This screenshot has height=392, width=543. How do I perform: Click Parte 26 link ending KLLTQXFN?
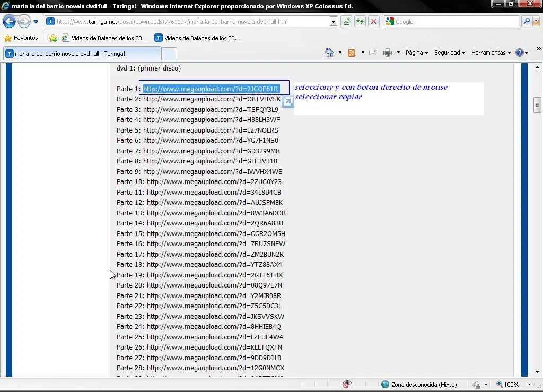point(214,347)
